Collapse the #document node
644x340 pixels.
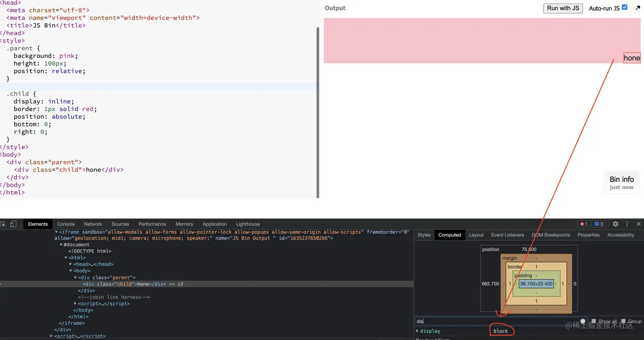[61, 245]
